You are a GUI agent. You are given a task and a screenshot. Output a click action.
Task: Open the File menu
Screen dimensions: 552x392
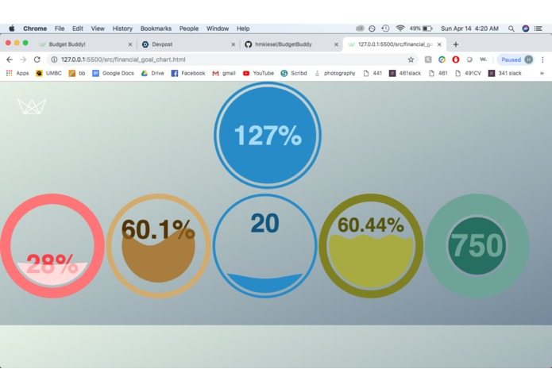(60, 29)
